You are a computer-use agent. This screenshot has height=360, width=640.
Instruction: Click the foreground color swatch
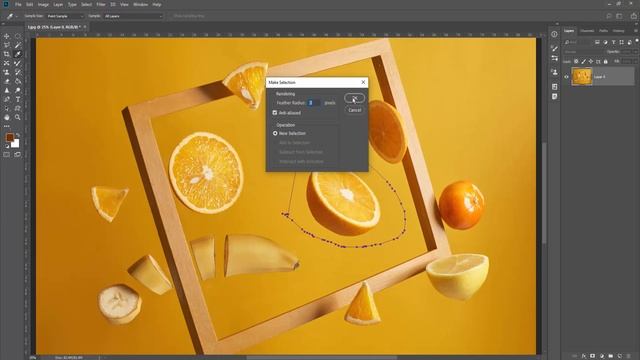click(x=9, y=138)
